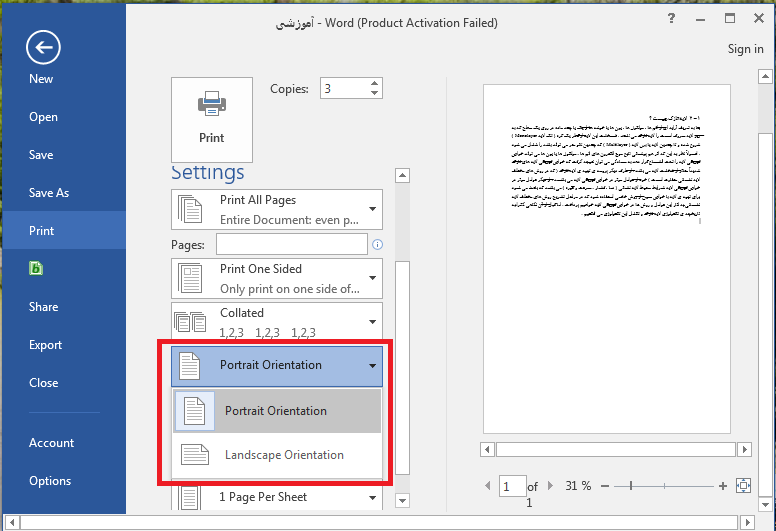Click the Sign in link
This screenshot has height=531, width=776.
[745, 49]
